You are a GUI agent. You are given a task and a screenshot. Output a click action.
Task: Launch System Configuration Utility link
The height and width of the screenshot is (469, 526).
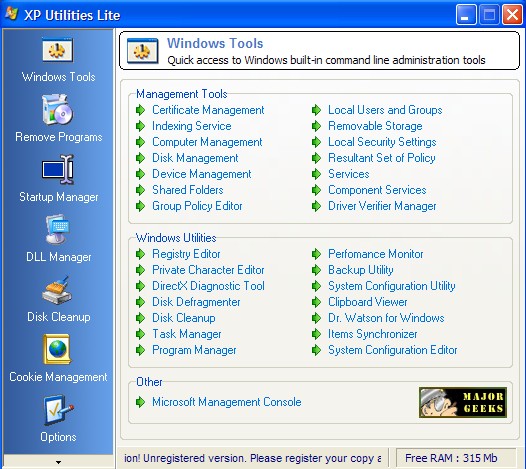[x=391, y=286]
